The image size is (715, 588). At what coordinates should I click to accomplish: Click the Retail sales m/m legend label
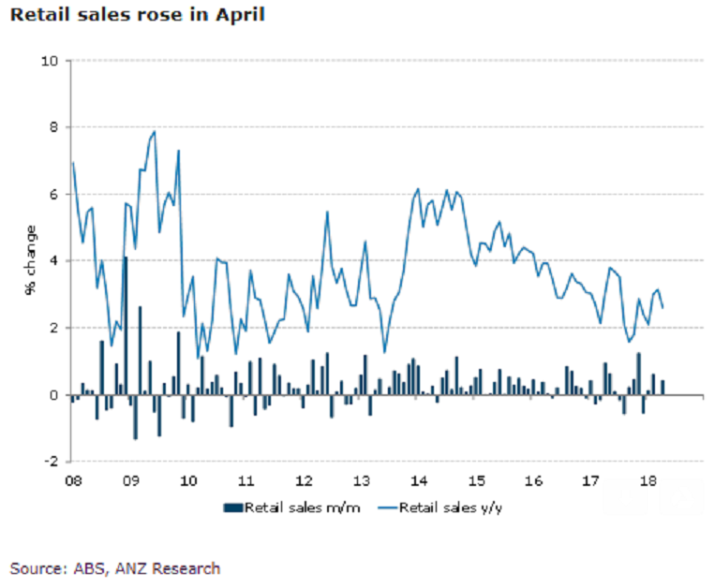(302, 507)
